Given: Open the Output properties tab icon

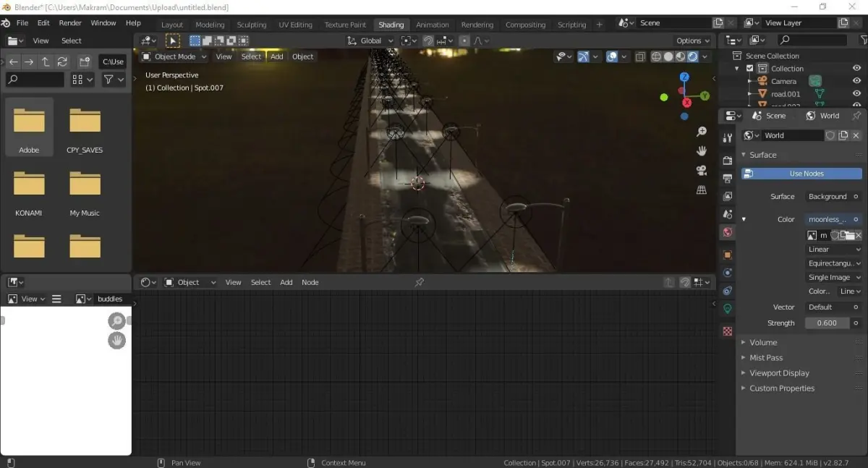Looking at the screenshot, I should click(x=728, y=178).
